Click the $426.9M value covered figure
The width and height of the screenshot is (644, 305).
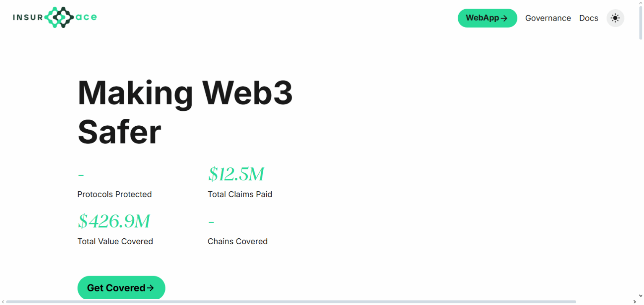[114, 222]
